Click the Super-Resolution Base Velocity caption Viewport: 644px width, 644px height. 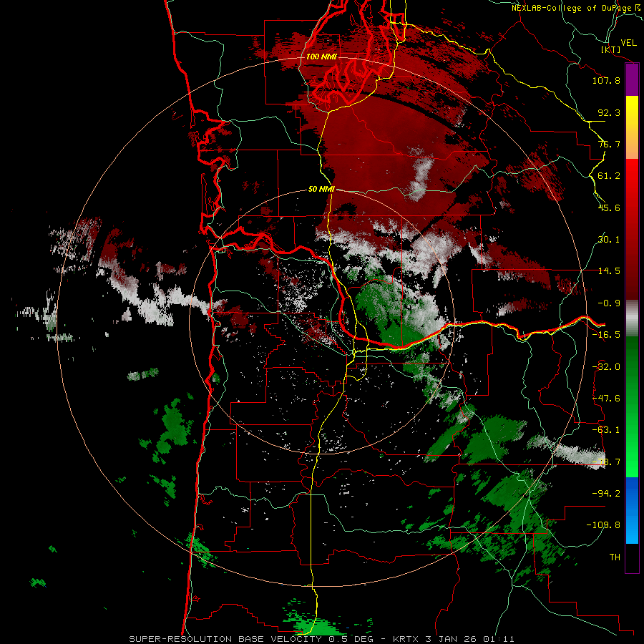(321, 639)
